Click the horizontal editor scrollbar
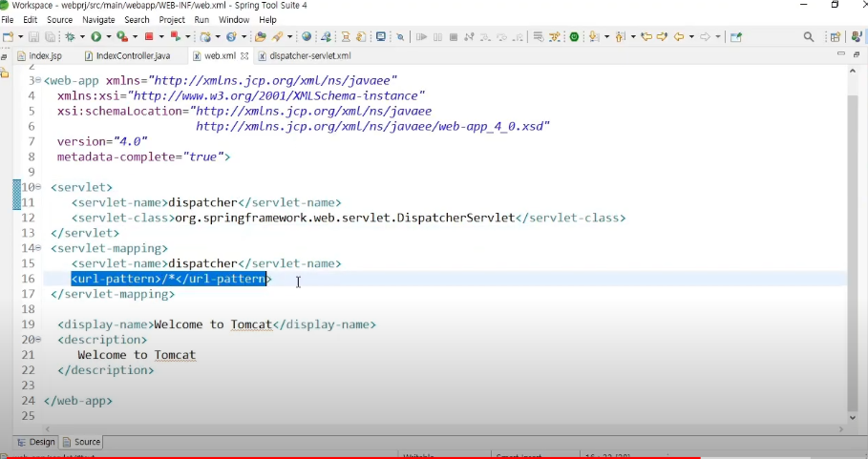 (443, 428)
